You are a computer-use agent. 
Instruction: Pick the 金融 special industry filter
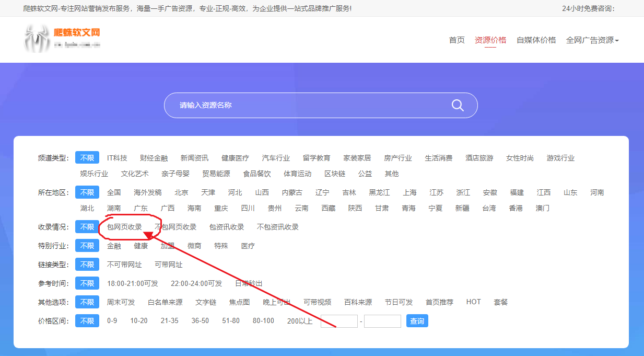pyautogui.click(x=114, y=246)
